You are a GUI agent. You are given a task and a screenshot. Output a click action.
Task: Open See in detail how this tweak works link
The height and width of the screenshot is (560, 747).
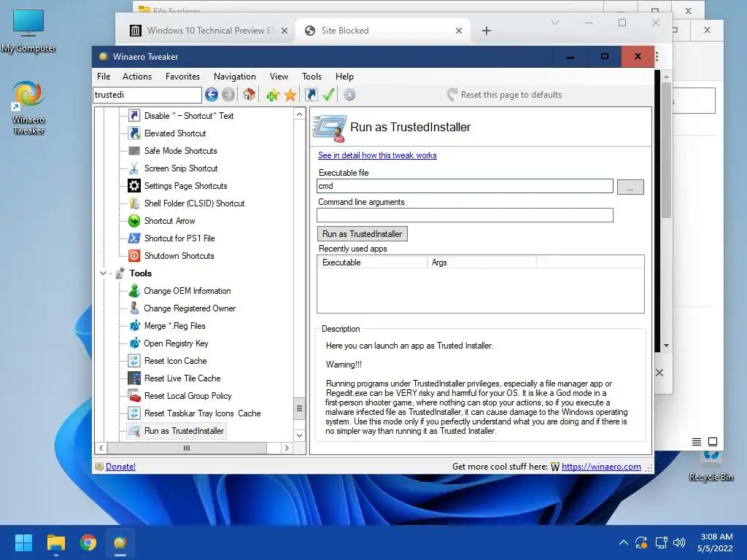click(377, 155)
